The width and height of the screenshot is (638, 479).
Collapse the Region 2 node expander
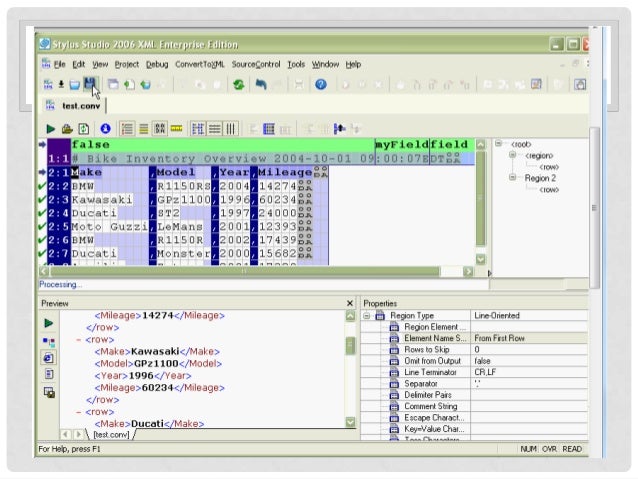513,177
